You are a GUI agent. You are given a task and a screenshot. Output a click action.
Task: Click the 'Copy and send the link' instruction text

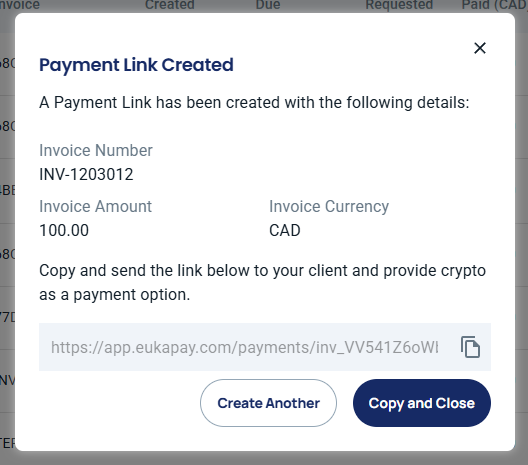tap(262, 271)
